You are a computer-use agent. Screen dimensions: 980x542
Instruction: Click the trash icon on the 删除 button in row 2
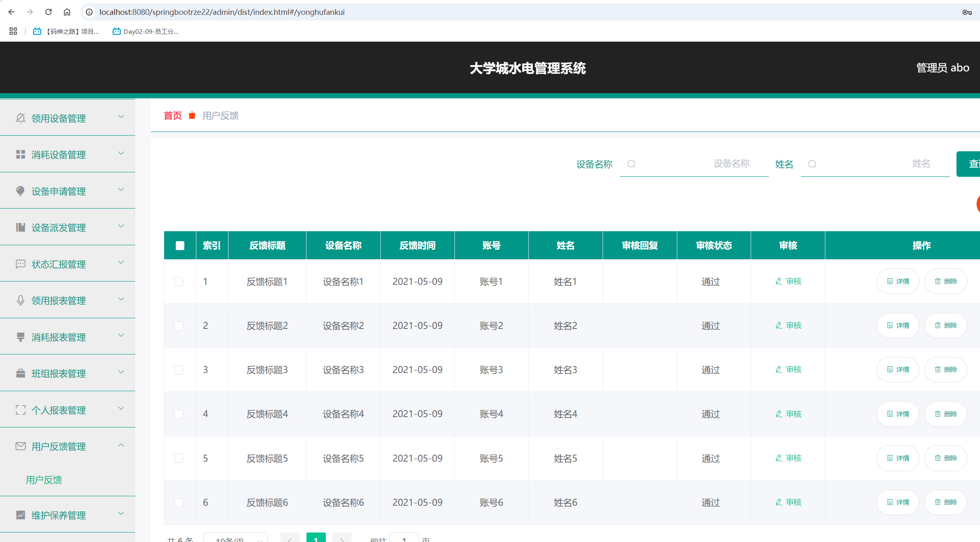pos(936,325)
